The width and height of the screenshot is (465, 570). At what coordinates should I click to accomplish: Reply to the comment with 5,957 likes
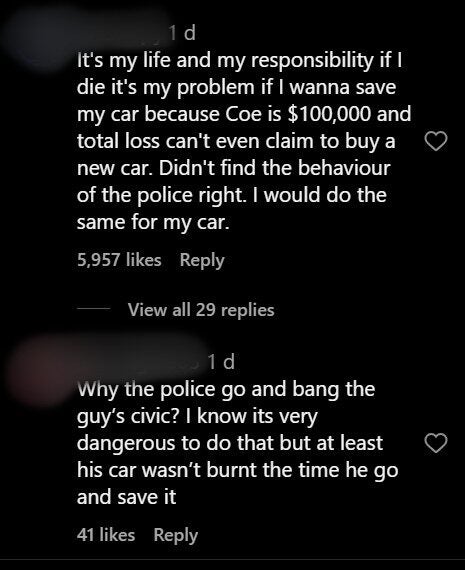[202, 260]
